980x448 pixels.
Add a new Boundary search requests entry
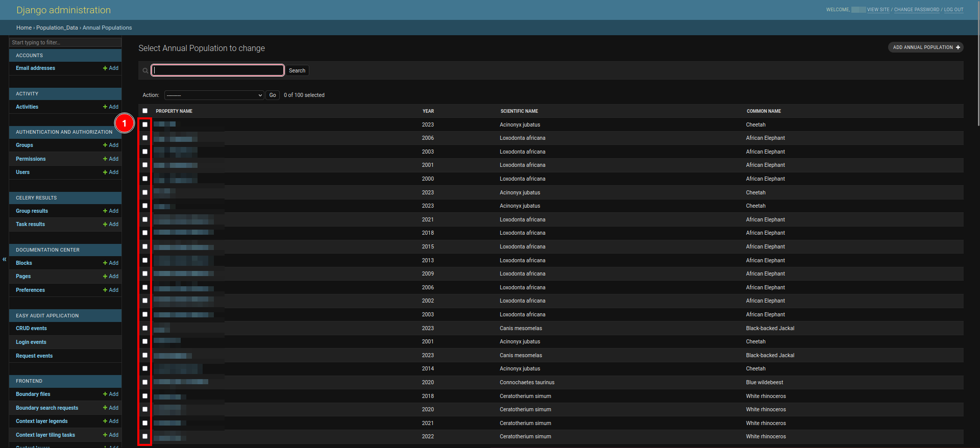pyautogui.click(x=111, y=408)
